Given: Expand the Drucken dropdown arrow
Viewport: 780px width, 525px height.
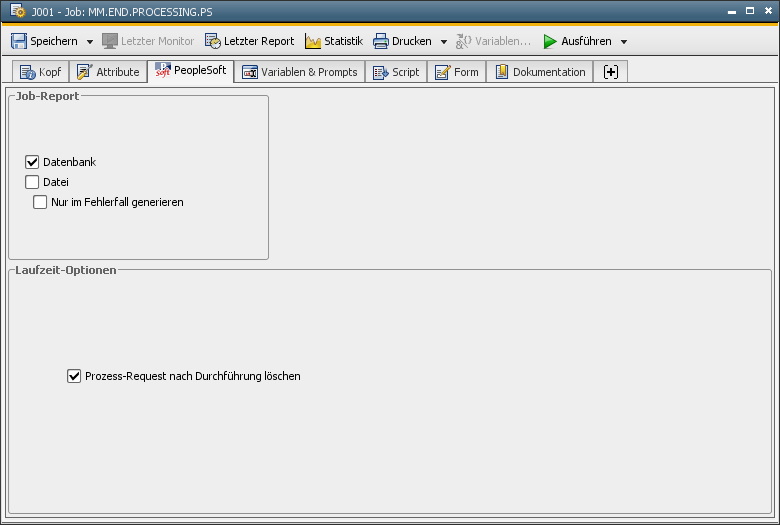Looking at the screenshot, I should (x=444, y=42).
